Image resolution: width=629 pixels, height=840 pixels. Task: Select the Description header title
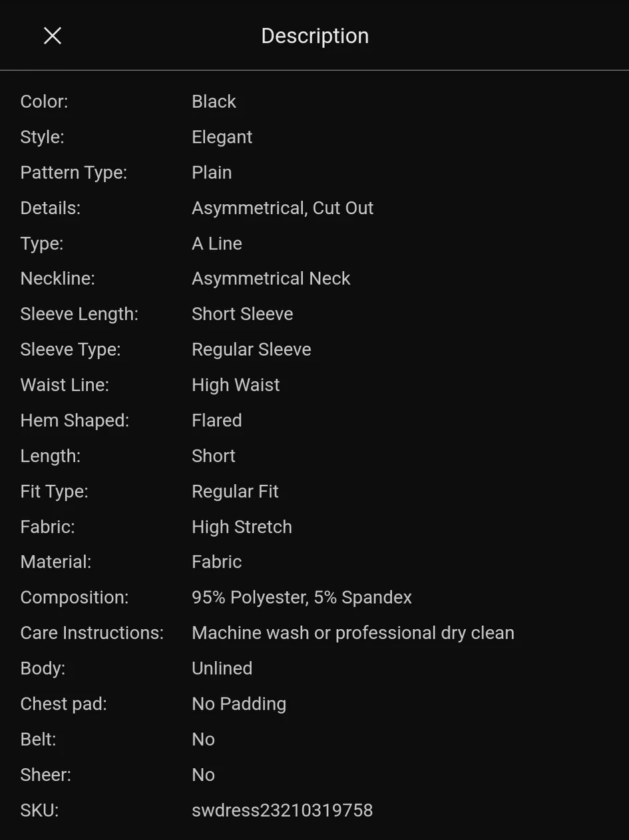315,36
